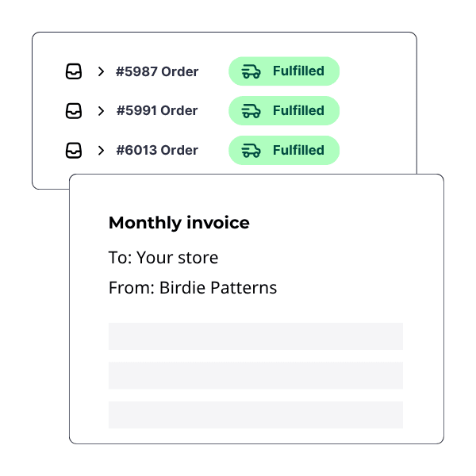Open the #5987 Order label

point(157,71)
